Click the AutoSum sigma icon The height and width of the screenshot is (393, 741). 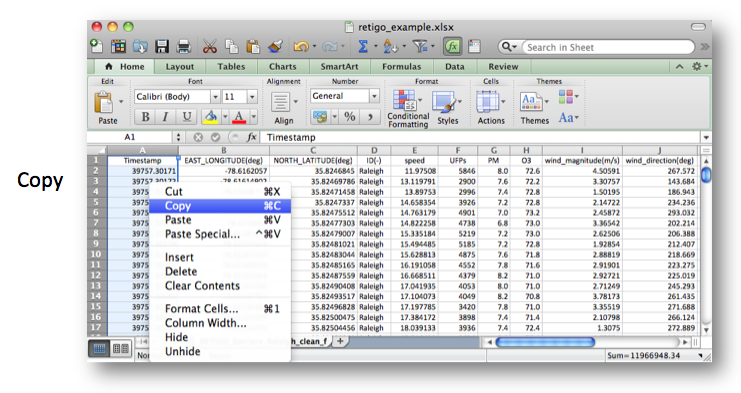coord(362,46)
